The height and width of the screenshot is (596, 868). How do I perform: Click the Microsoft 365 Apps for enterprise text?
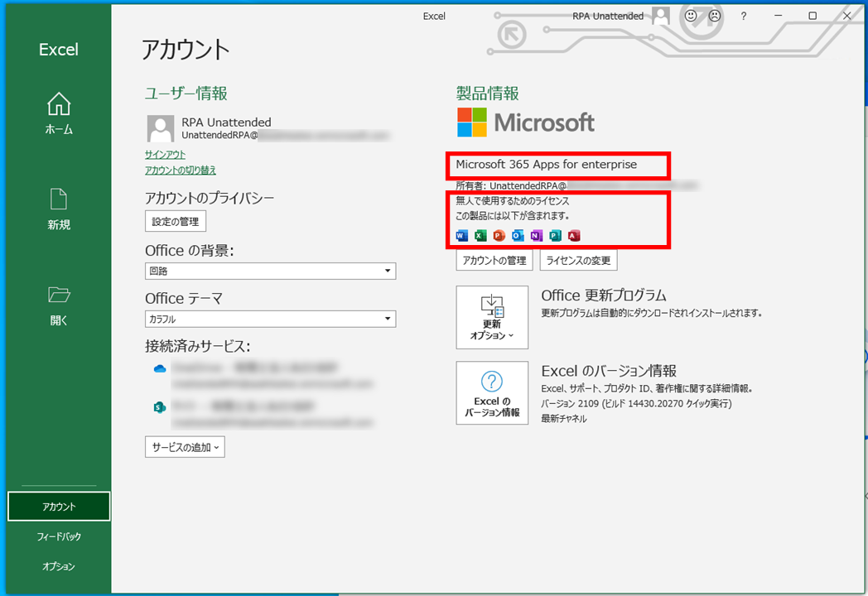(547, 165)
